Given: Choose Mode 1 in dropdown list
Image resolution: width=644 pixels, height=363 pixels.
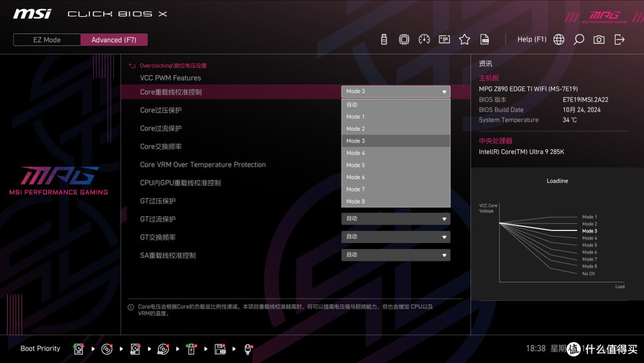Looking at the screenshot, I should tap(396, 117).
